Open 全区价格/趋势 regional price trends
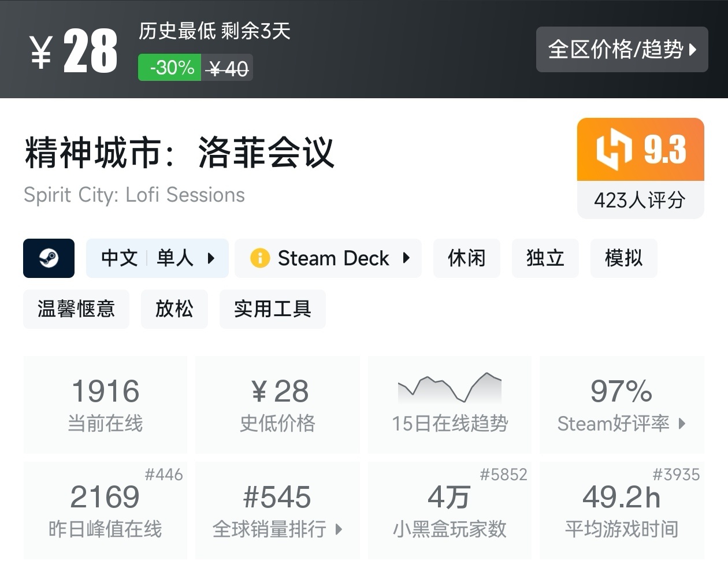The width and height of the screenshot is (728, 564). pos(622,50)
